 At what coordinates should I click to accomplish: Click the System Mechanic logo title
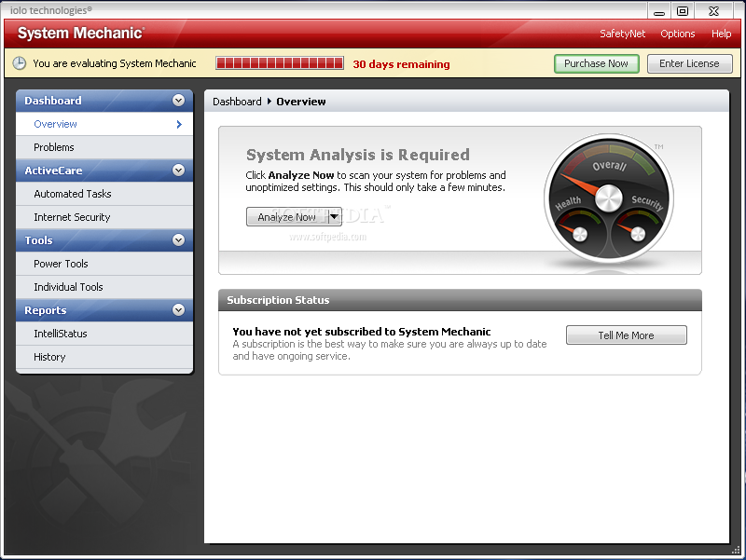tap(81, 34)
